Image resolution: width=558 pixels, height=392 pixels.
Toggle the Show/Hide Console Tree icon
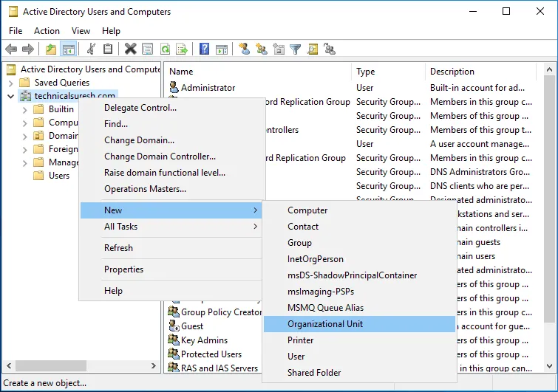coord(68,49)
